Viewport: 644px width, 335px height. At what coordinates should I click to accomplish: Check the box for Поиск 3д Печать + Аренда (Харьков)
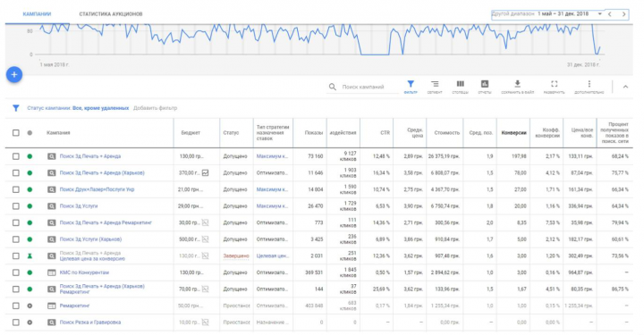(15, 173)
